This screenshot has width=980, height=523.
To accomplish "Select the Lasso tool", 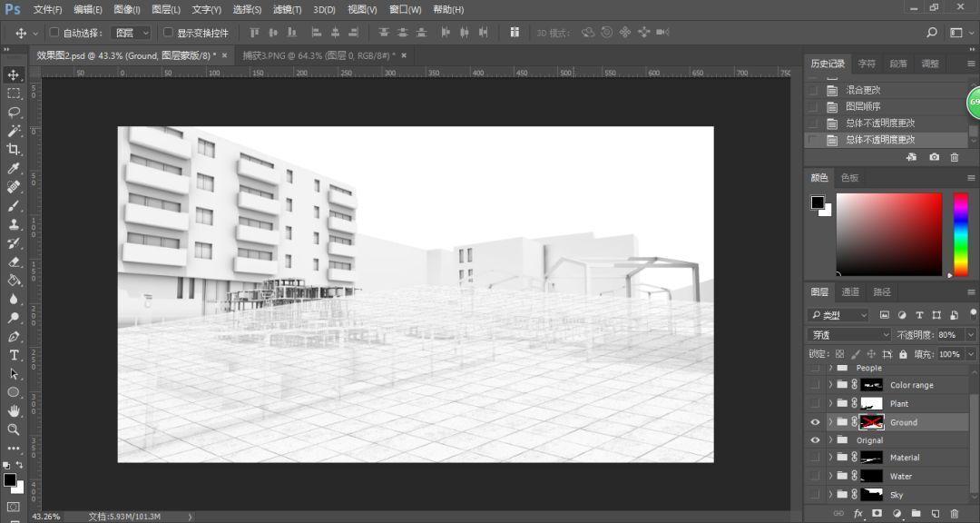I will [x=13, y=113].
